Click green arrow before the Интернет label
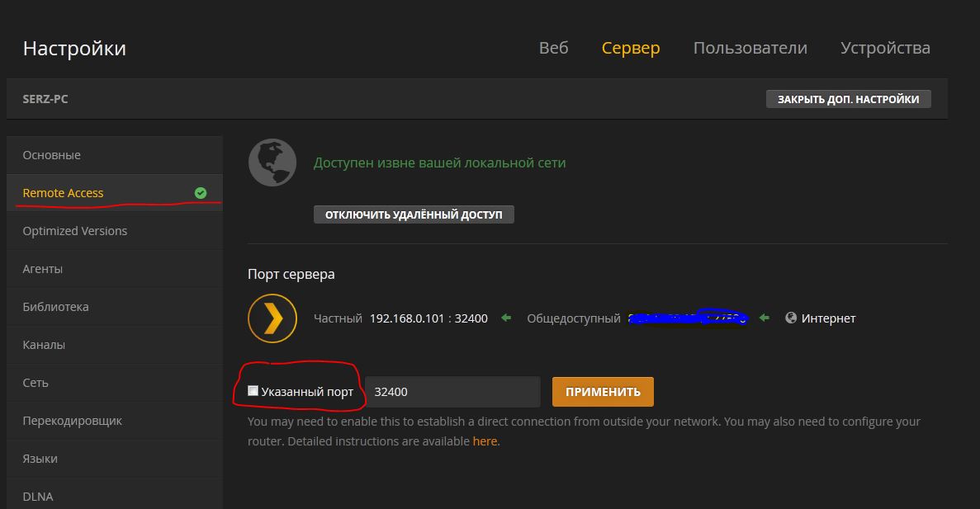This screenshot has height=509, width=980. point(766,318)
